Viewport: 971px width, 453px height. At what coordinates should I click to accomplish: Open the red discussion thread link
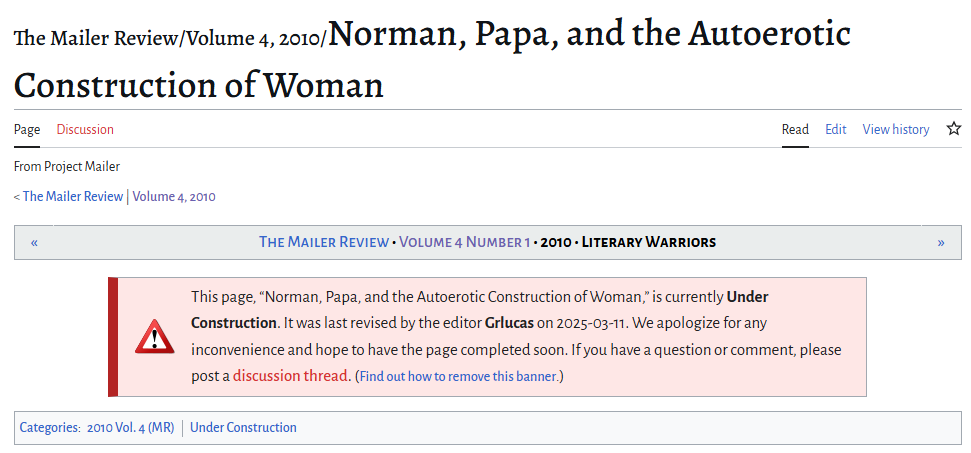tap(290, 376)
